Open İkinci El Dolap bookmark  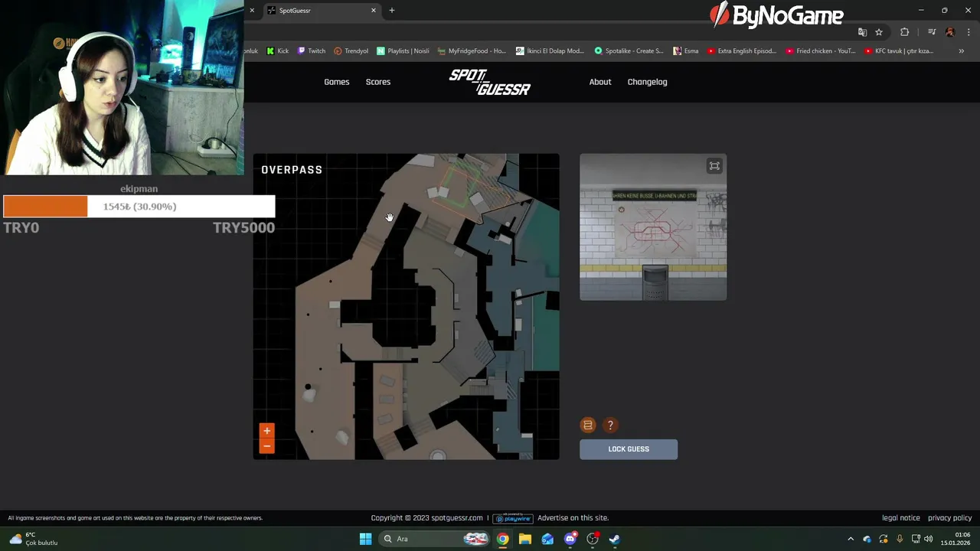[x=550, y=51]
